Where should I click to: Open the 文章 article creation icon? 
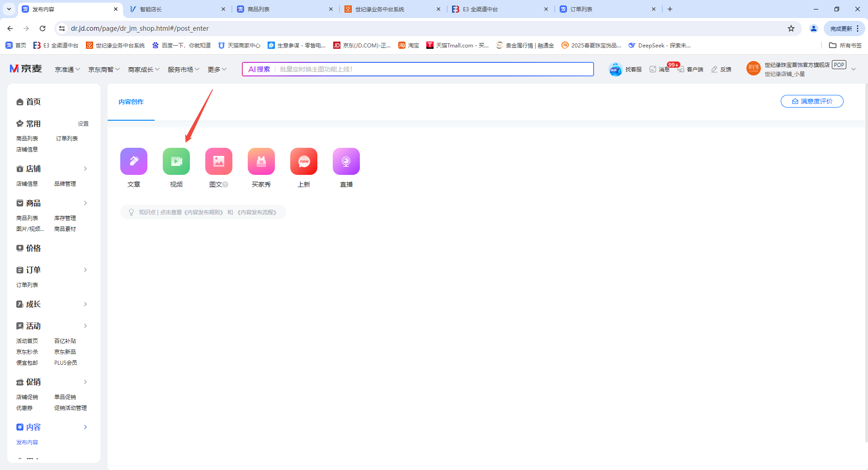(134, 161)
